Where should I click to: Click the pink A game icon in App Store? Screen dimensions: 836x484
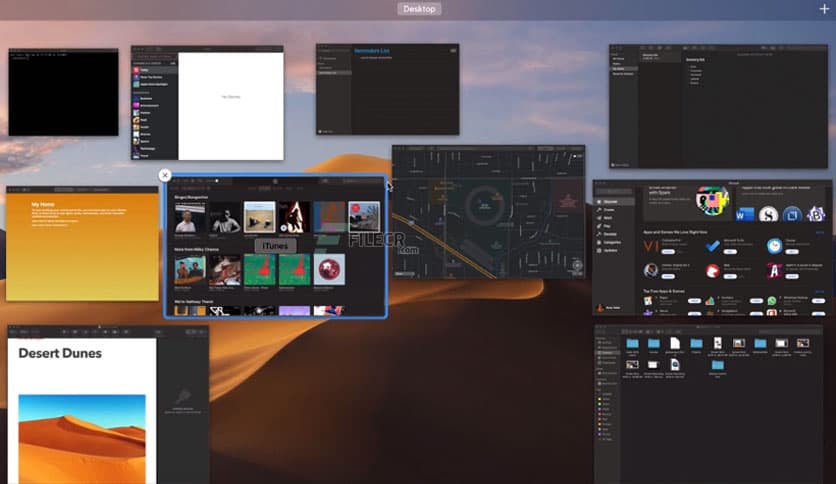(774, 271)
